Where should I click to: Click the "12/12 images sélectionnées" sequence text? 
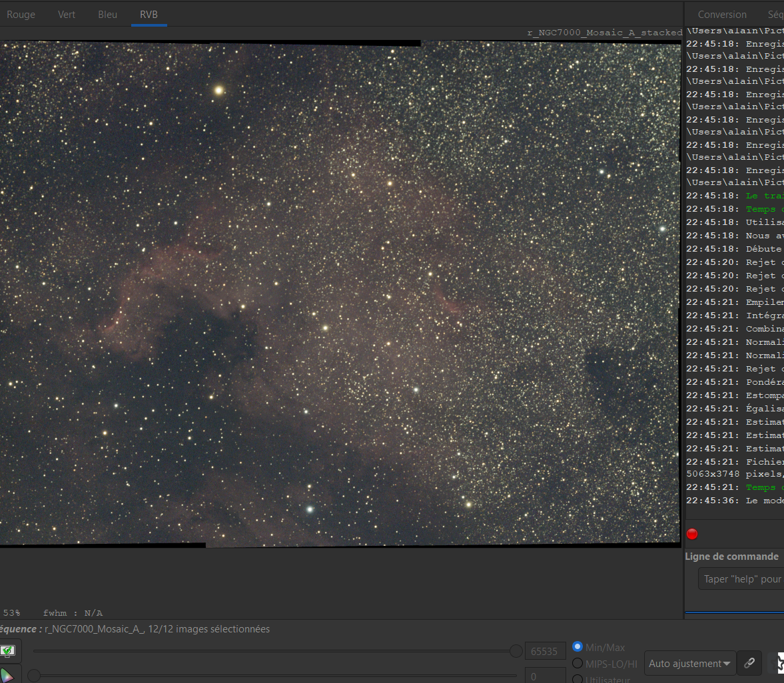pos(208,629)
